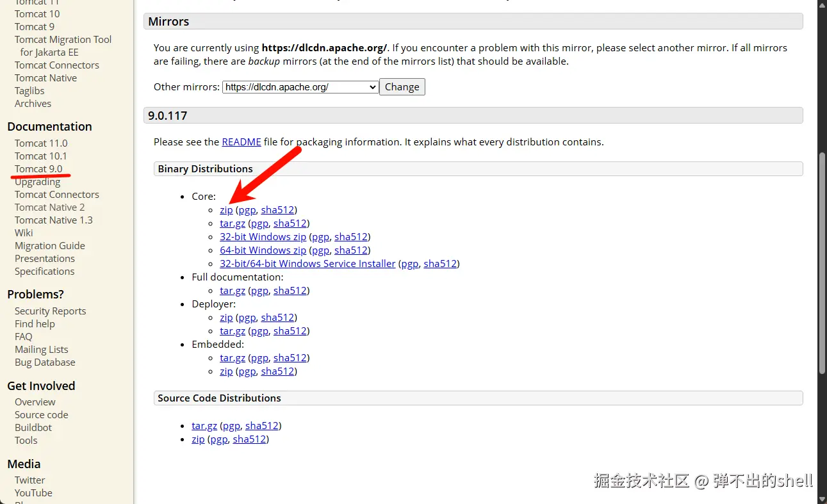Image resolution: width=827 pixels, height=504 pixels.
Task: Open sha512 for 64-bit Windows zip
Action: pyautogui.click(x=350, y=250)
